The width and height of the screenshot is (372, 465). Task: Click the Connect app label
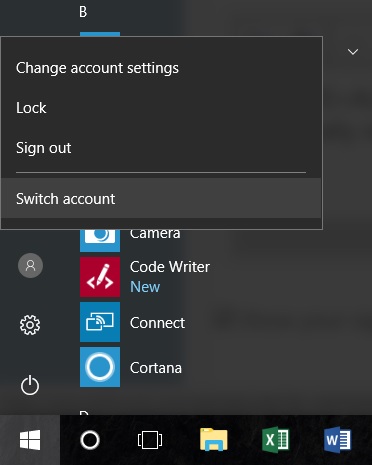click(157, 323)
